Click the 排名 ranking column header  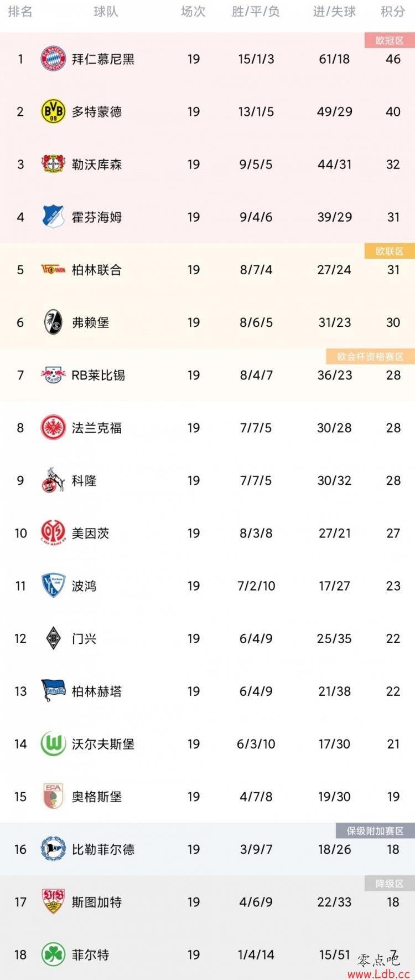click(x=20, y=12)
